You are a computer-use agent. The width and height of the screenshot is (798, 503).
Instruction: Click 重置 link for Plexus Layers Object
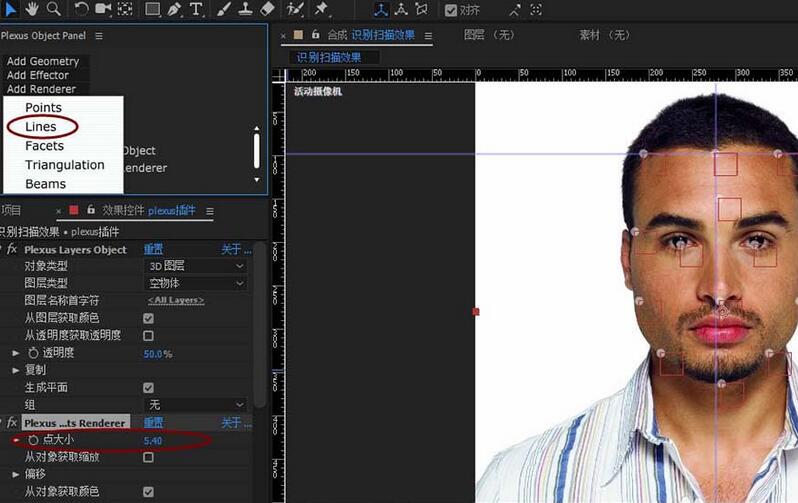tap(153, 249)
